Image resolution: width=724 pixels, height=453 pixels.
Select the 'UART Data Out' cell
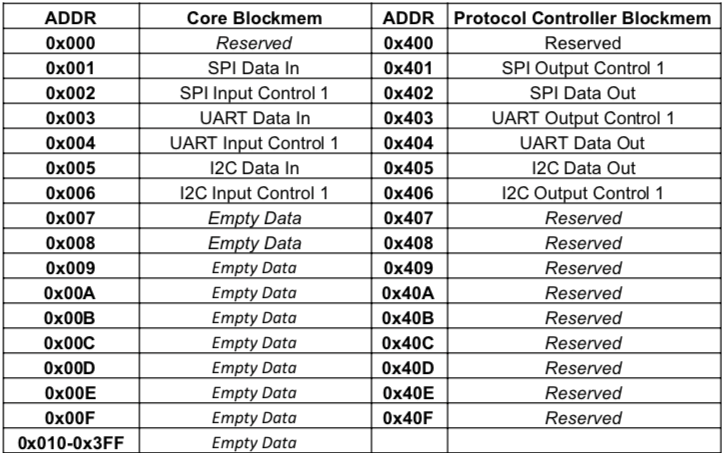point(583,143)
